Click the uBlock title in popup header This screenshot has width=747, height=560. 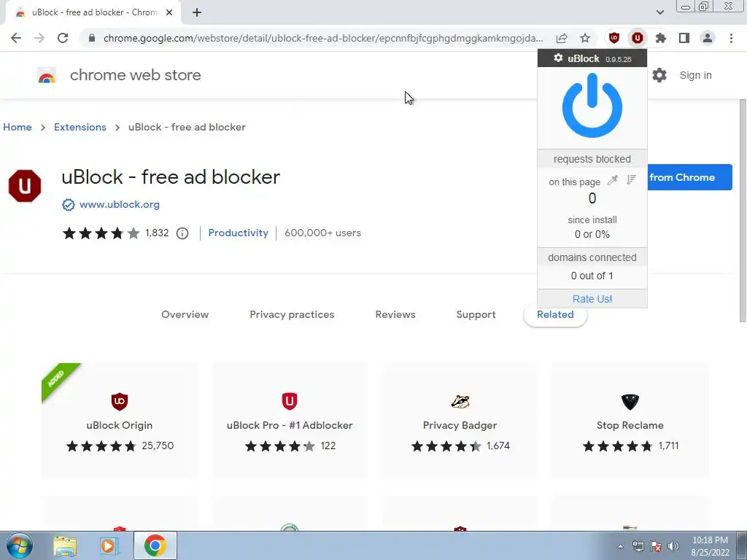[x=583, y=58]
